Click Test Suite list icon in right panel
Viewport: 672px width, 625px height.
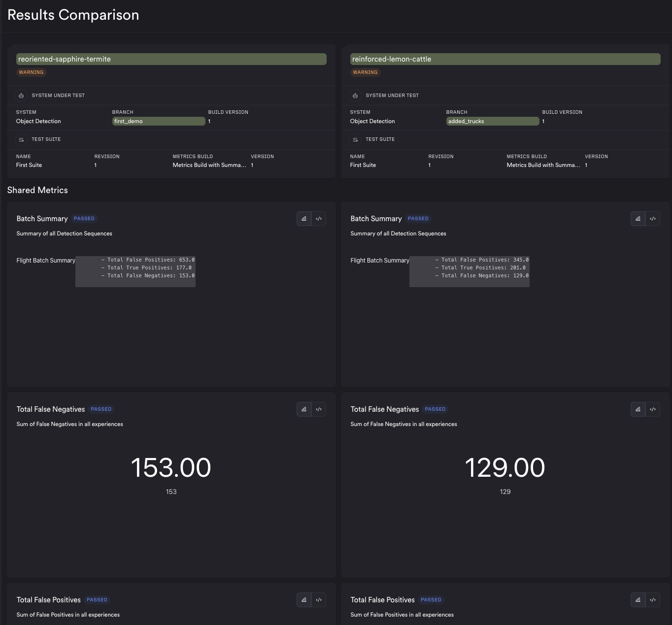[355, 140]
